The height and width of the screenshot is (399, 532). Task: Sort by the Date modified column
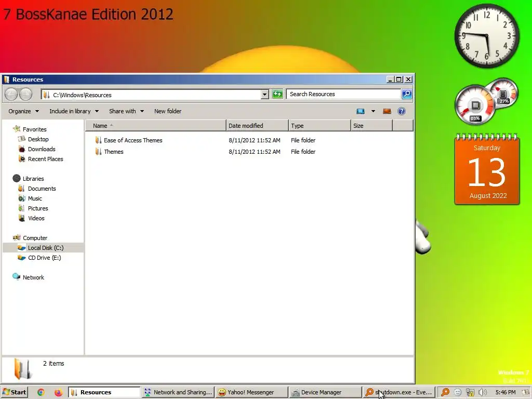point(257,126)
